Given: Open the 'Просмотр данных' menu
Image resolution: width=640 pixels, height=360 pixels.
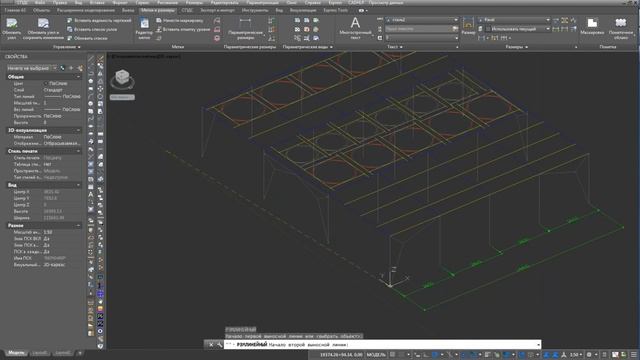Looking at the screenshot, I should pos(386,2).
